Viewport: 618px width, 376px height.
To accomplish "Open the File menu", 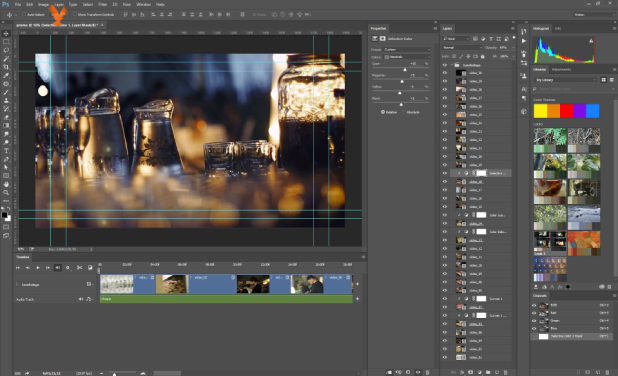I will [18, 4].
